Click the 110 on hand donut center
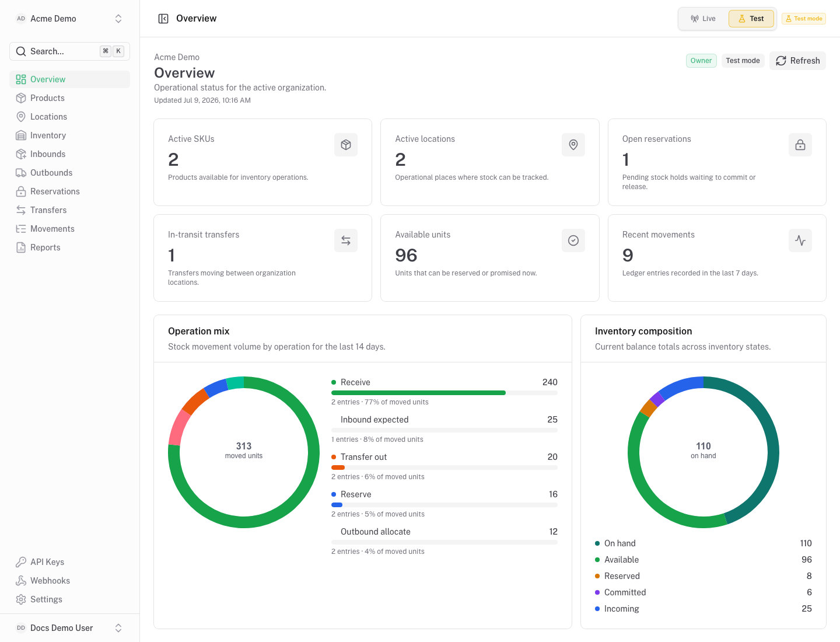 coord(703,450)
